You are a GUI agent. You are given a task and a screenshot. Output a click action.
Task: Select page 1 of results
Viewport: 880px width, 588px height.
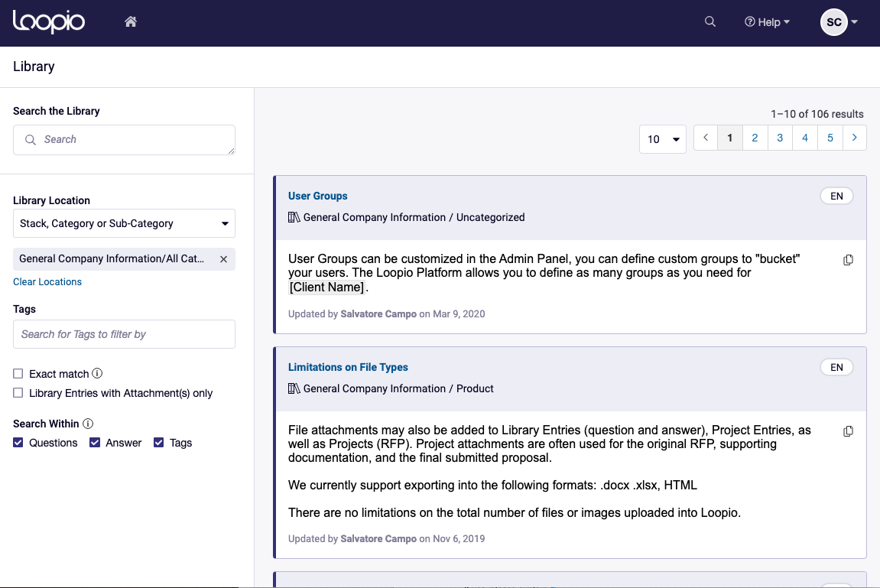(x=730, y=138)
